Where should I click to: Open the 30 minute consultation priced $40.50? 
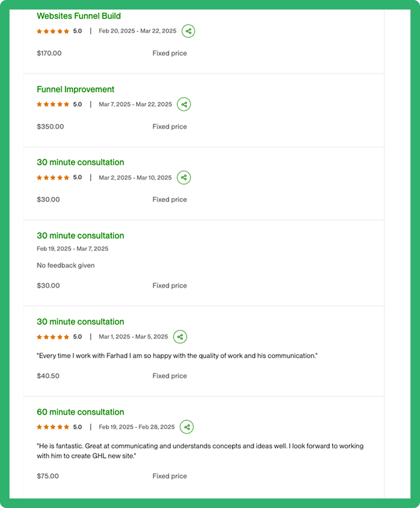point(81,322)
